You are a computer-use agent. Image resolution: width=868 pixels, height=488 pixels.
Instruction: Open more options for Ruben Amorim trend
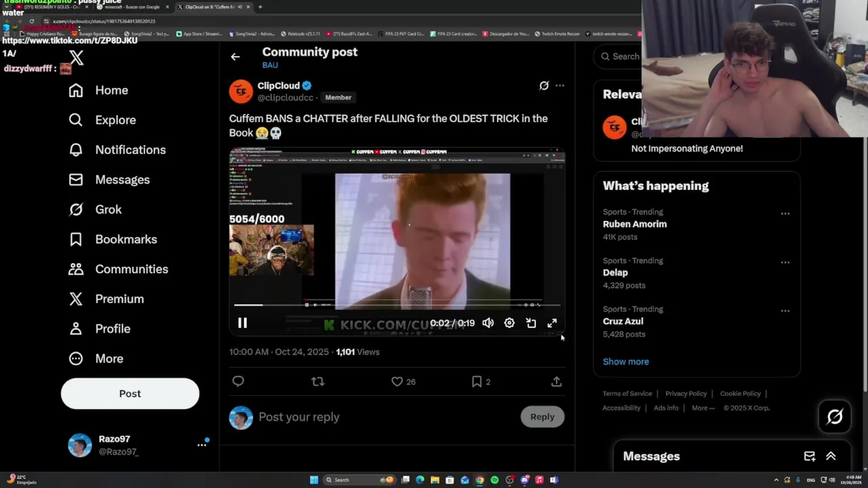coord(785,213)
